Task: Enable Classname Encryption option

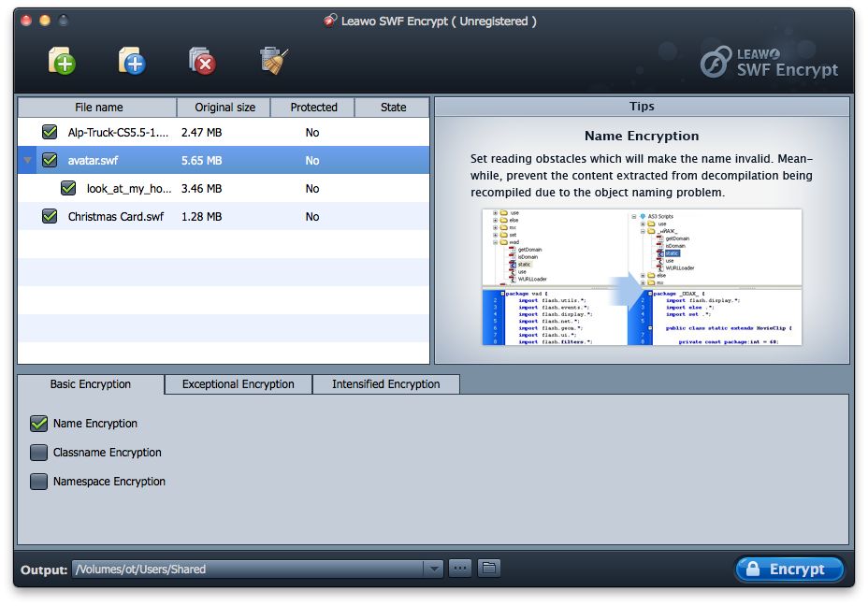Action: click(38, 453)
